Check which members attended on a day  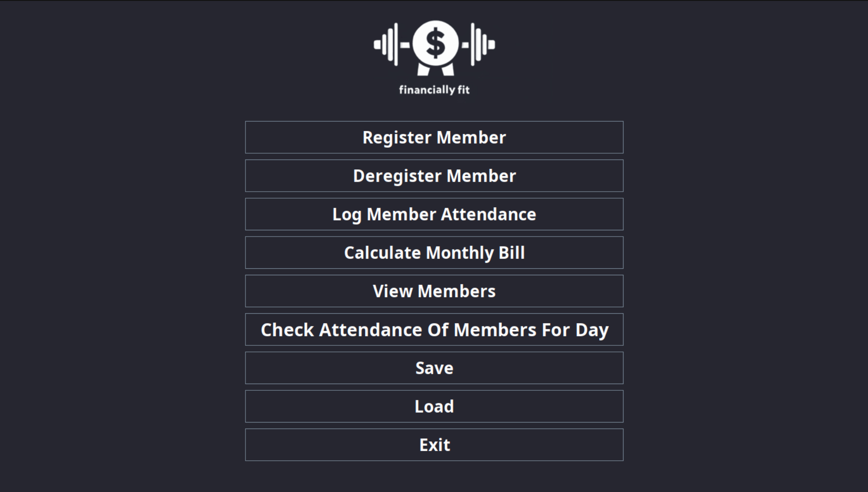point(434,330)
